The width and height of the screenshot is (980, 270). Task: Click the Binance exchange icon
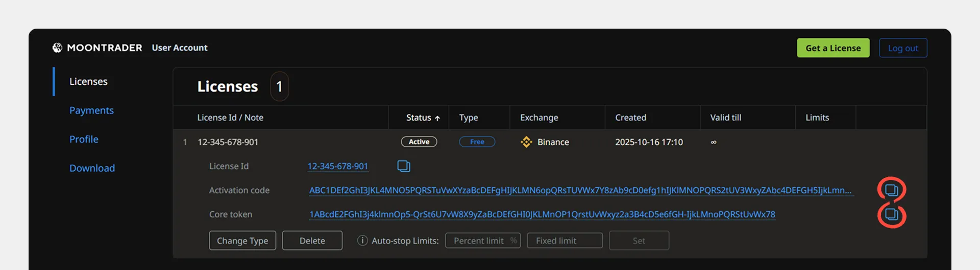(526, 142)
